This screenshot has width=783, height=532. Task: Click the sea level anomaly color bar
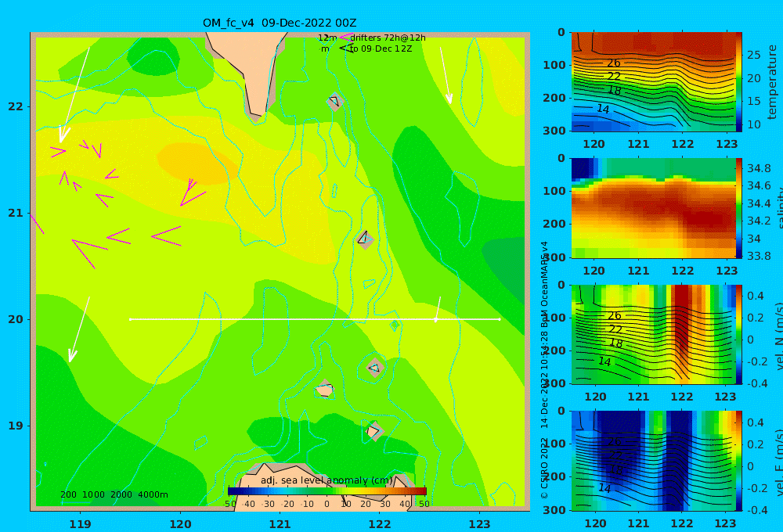click(327, 491)
